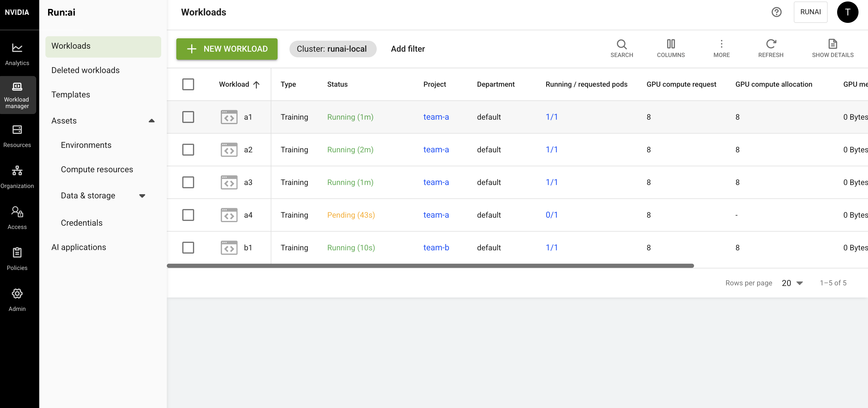Open the Rows per page dropdown

click(793, 283)
